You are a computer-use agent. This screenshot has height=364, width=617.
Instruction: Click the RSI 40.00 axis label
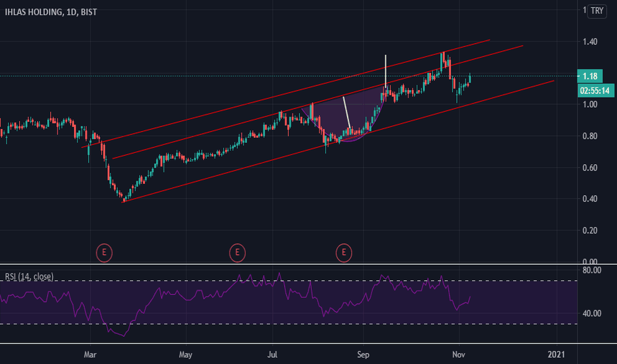(x=592, y=314)
